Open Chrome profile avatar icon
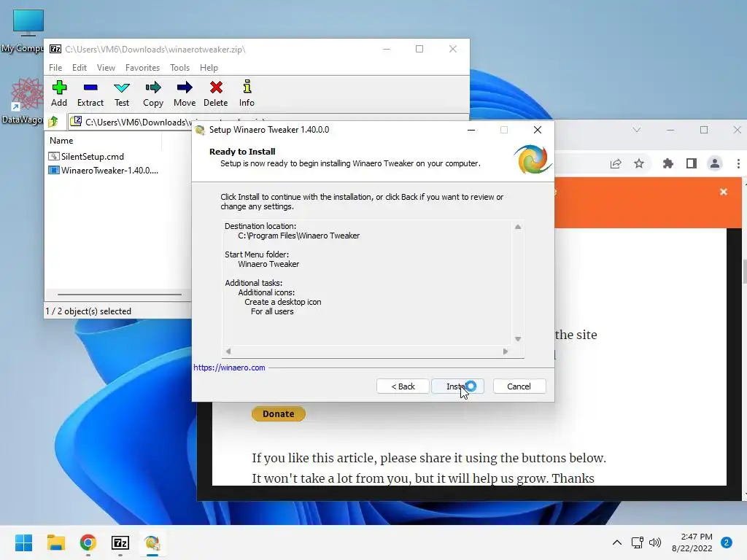This screenshot has width=747, height=560. pos(715,164)
